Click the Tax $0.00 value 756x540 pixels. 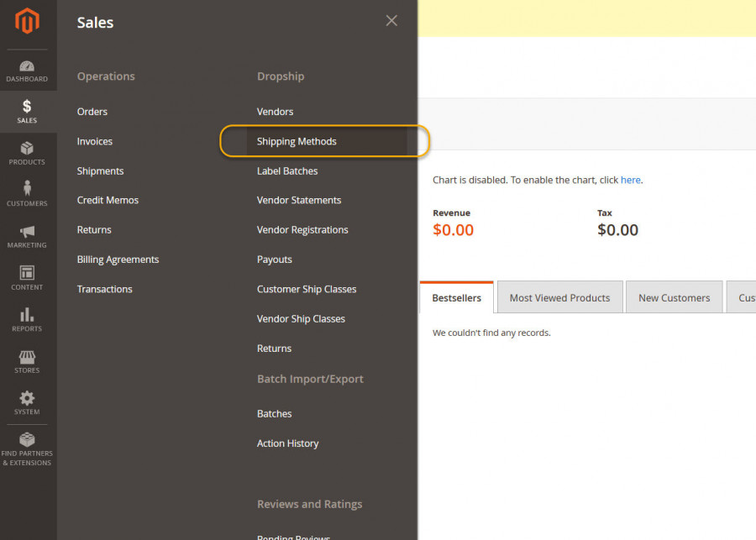click(x=617, y=230)
